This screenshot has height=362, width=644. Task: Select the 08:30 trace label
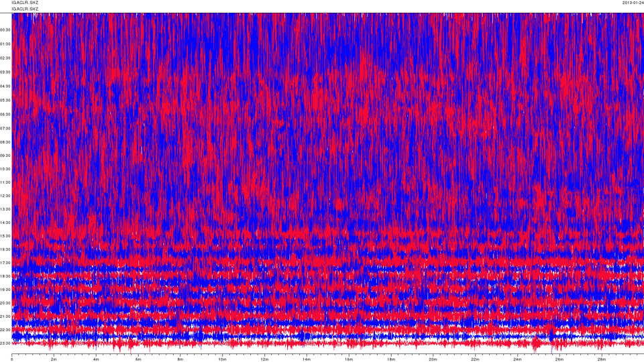pyautogui.click(x=5, y=142)
